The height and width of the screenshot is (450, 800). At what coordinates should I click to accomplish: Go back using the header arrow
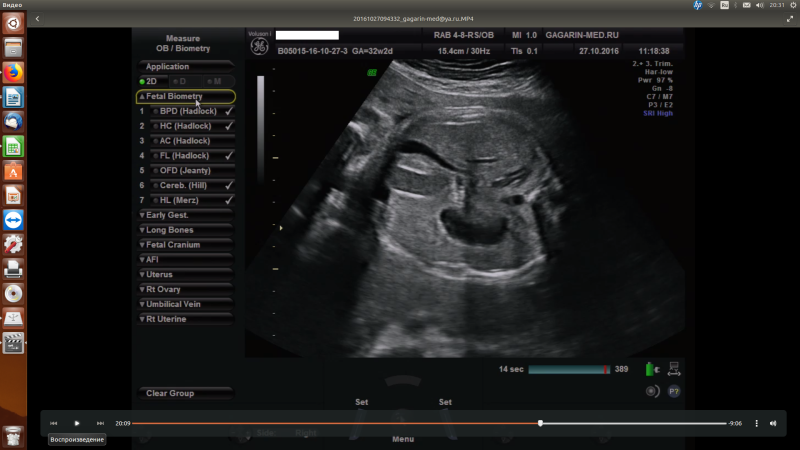tap(37, 19)
